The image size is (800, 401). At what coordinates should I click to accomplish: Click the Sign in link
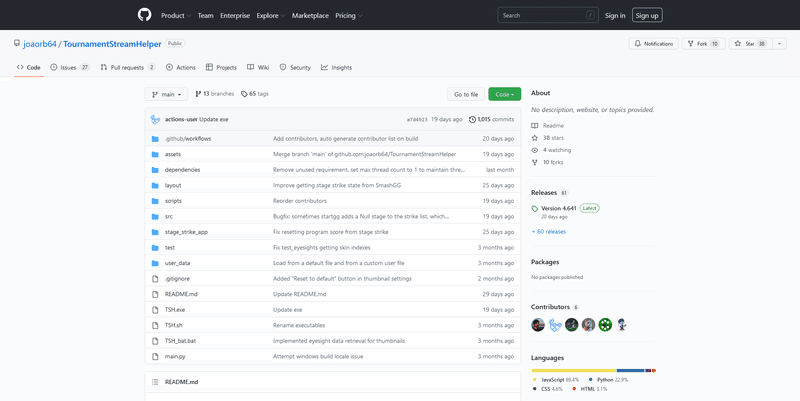point(615,15)
